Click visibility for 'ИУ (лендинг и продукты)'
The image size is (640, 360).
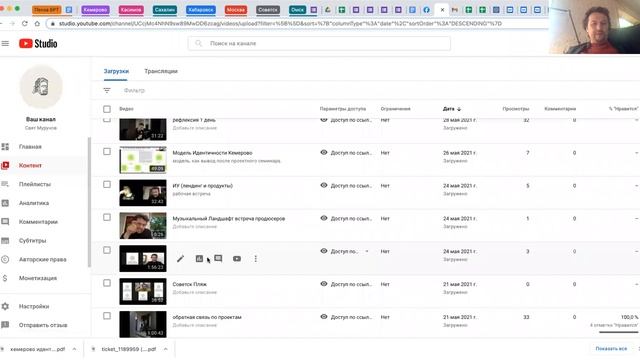346,186
